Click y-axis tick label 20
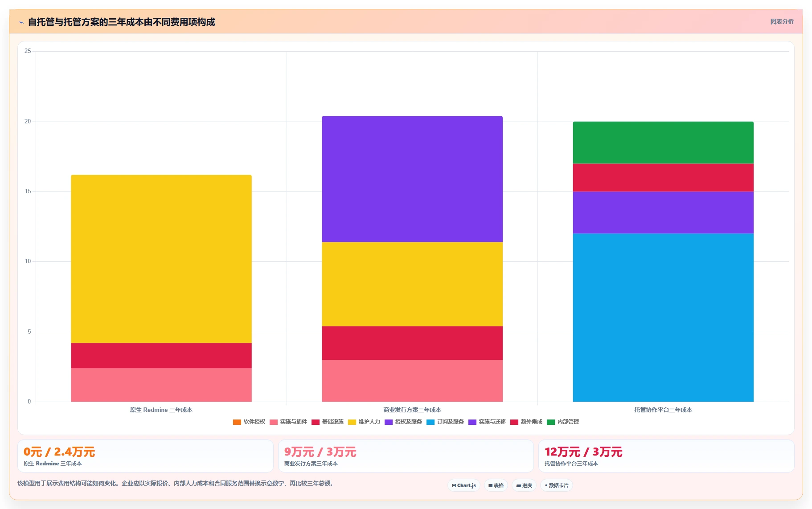 pos(28,122)
